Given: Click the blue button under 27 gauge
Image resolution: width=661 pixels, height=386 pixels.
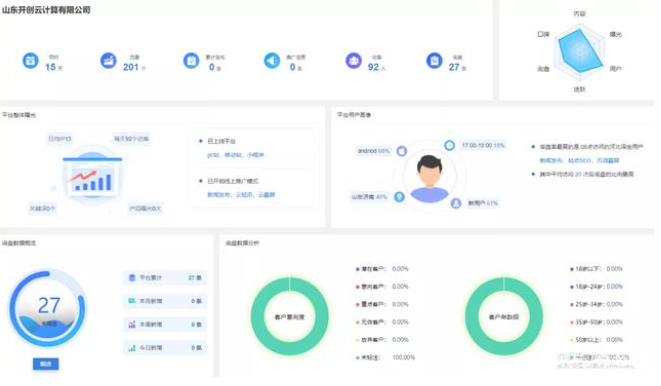Looking at the screenshot, I should [46, 364].
